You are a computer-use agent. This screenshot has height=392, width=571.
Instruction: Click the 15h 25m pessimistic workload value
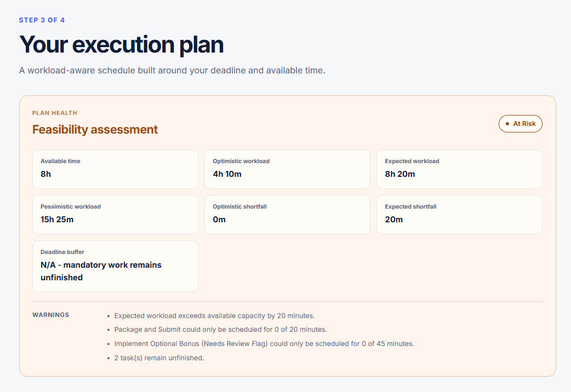tap(57, 220)
